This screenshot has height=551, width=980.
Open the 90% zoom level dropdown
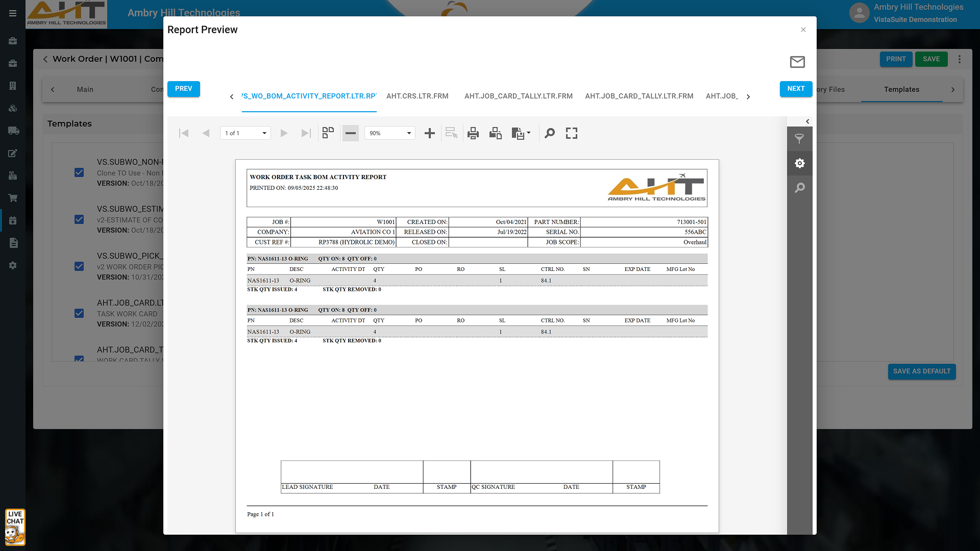click(409, 133)
